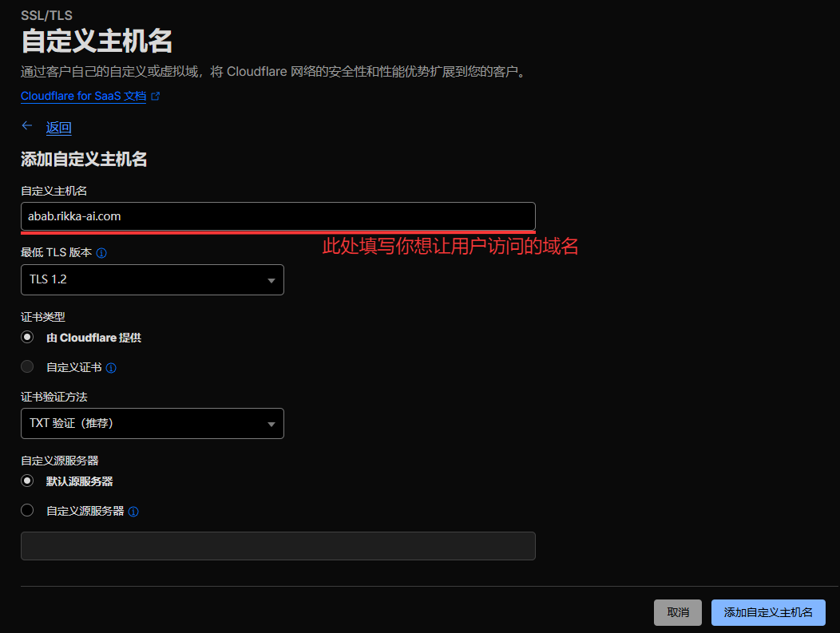Click the info icon beside 最低 TLS 版本

click(x=100, y=251)
